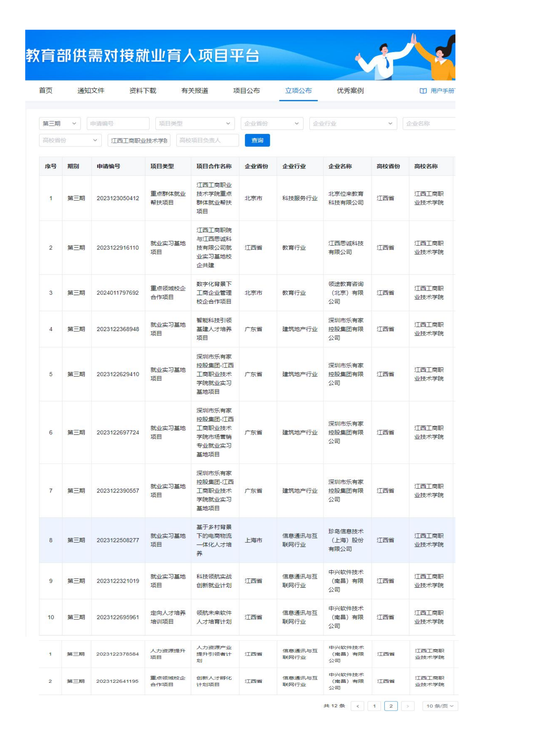The image size is (535, 756).
Task: Click application number 2023122695961
Action: tap(118, 617)
